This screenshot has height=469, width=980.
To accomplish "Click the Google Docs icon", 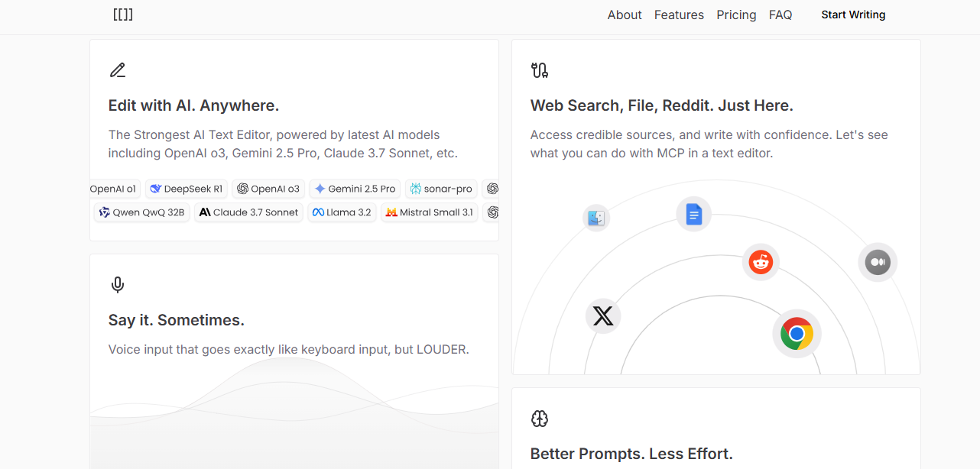I will [x=693, y=215].
